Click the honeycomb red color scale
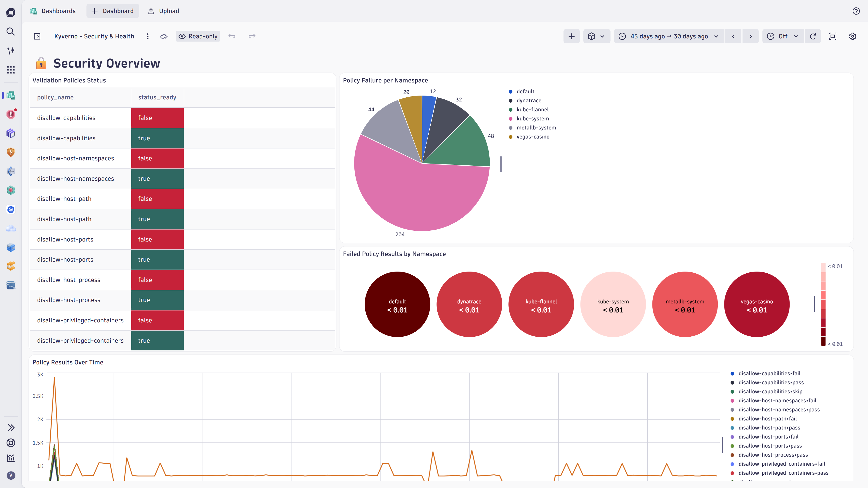This screenshot has height=488, width=868. (823, 305)
